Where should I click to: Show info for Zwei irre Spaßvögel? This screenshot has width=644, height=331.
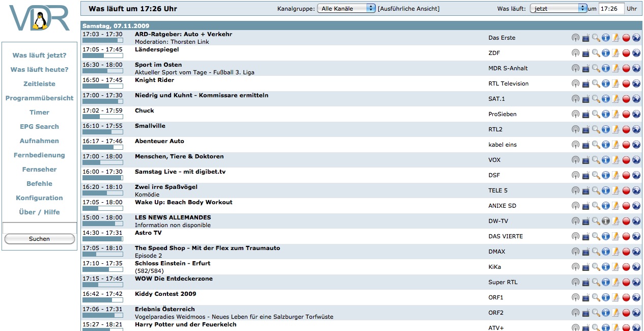point(606,190)
